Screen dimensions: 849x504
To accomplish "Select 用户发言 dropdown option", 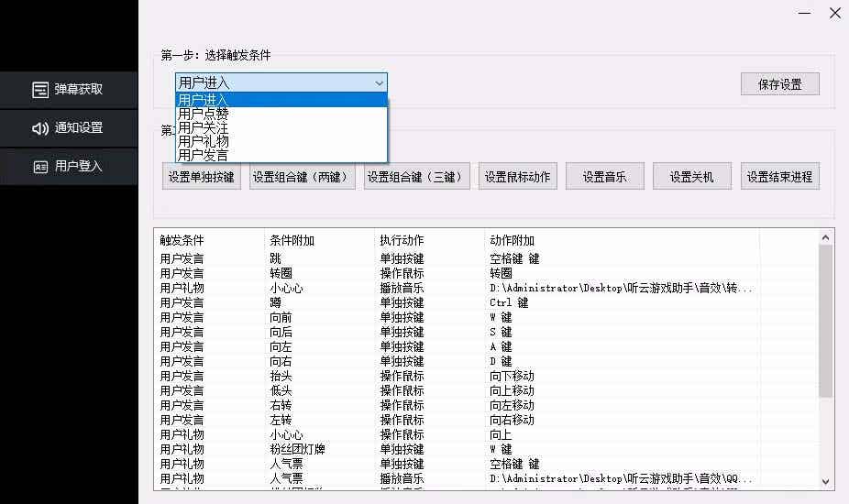I will [x=204, y=156].
